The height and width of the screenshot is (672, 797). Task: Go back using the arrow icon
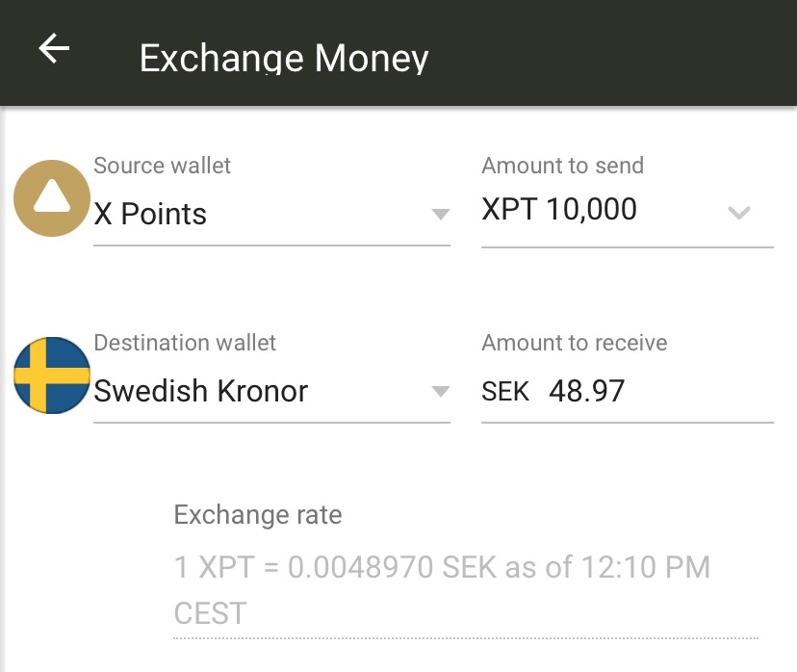click(x=54, y=49)
